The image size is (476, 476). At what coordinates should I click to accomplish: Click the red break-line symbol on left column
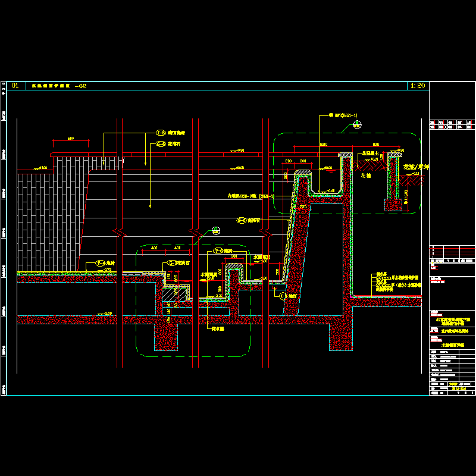click(119, 230)
